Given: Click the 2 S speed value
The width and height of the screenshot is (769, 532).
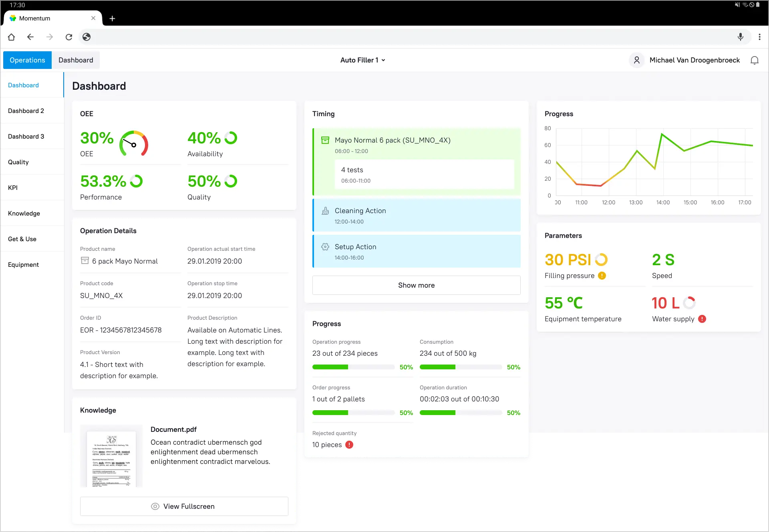Looking at the screenshot, I should click(x=663, y=260).
